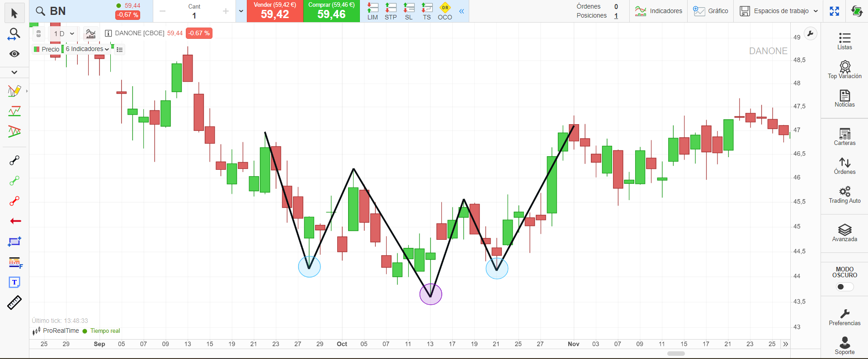Select the ruler measuring tool
868x359 pixels.
pos(14,303)
